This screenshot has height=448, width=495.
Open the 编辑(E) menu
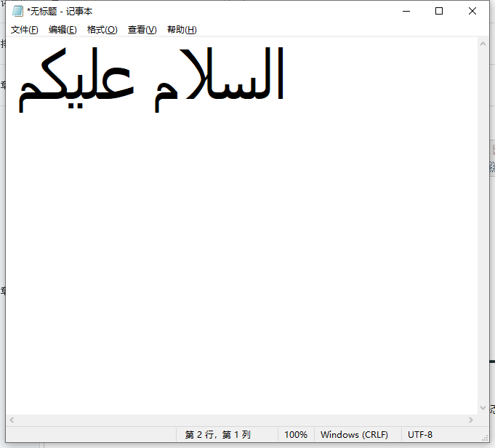point(63,30)
